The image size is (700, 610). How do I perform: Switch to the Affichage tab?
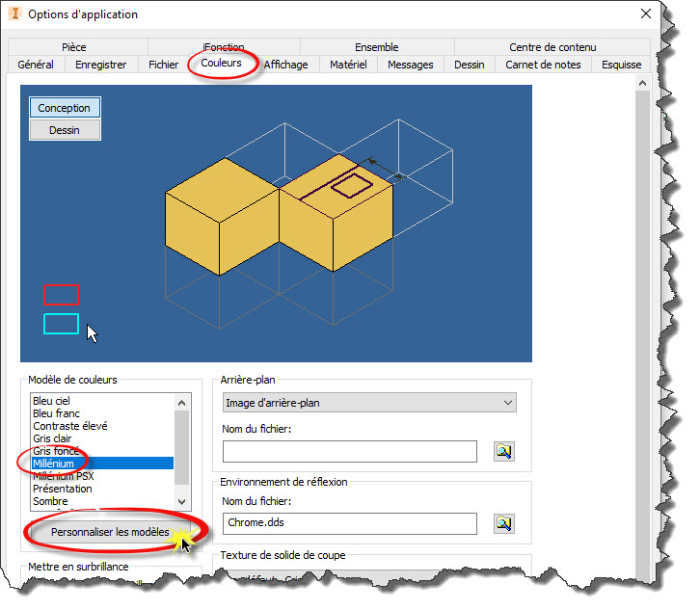286,65
